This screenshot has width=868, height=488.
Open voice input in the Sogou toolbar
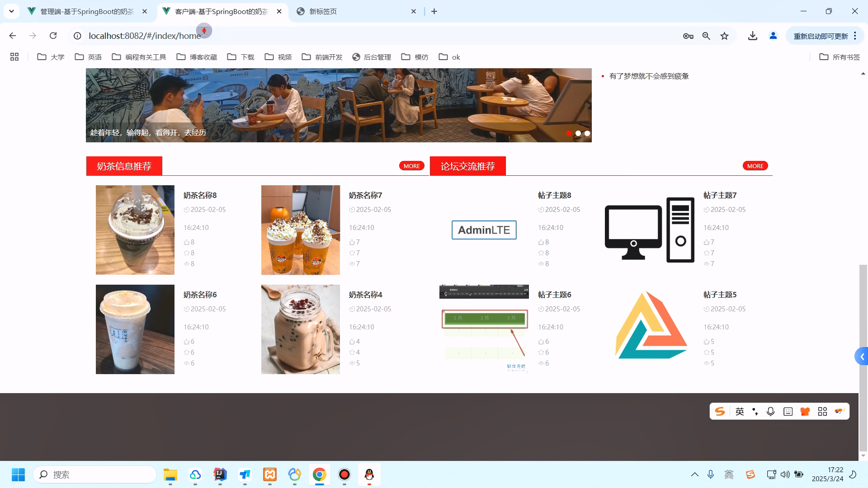pos(771,411)
